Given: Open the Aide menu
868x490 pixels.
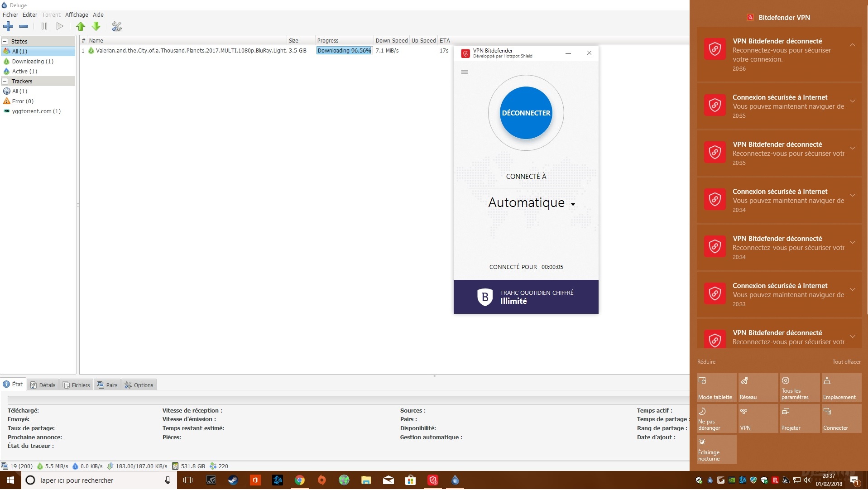Looking at the screenshot, I should click(98, 14).
